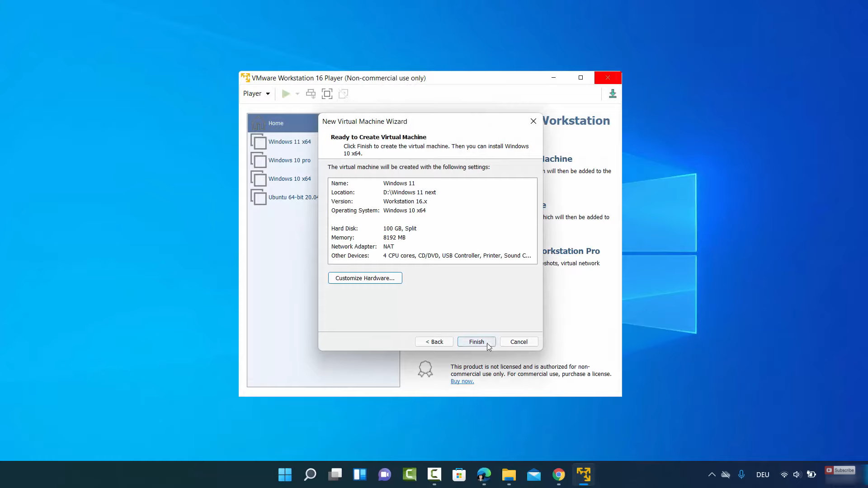Click the Unity mode toolbar icon
Viewport: 868px width, 488px height.
point(343,94)
